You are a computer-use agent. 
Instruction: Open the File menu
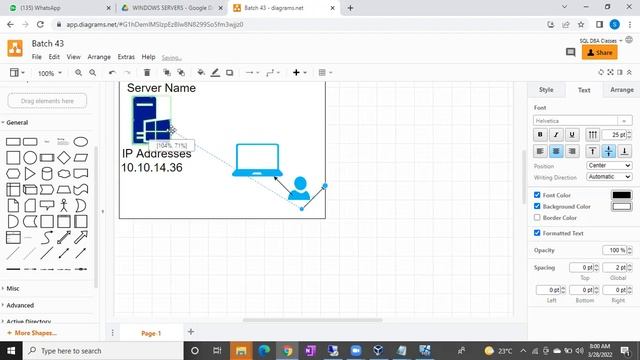37,57
